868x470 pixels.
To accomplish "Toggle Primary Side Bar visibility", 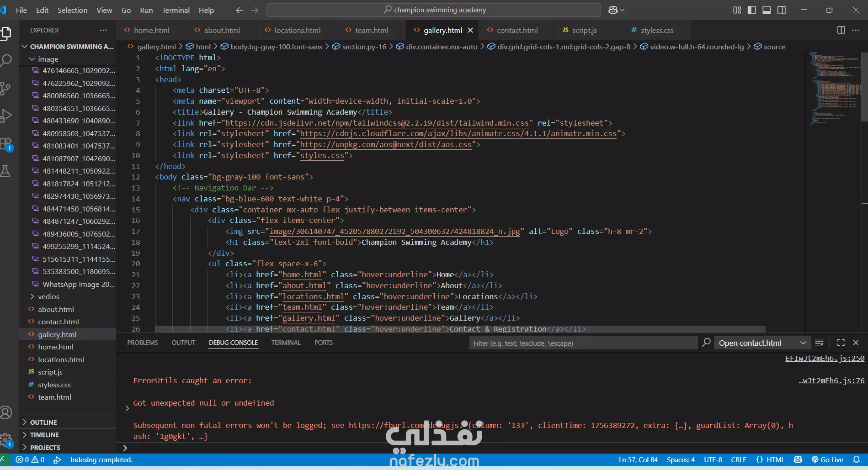I will (752, 10).
